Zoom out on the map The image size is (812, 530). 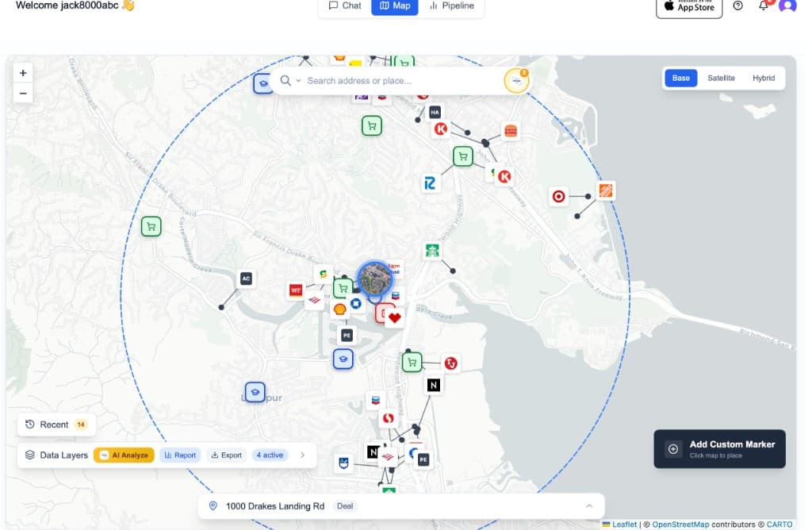23,94
